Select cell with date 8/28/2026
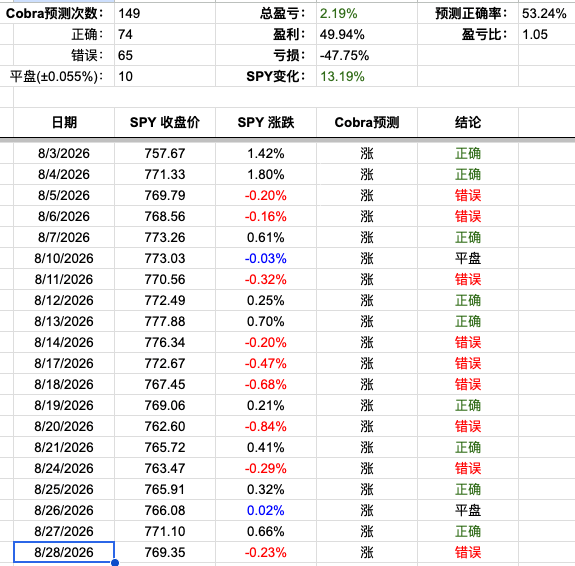Viewport: 575px width, 566px height. point(64,552)
